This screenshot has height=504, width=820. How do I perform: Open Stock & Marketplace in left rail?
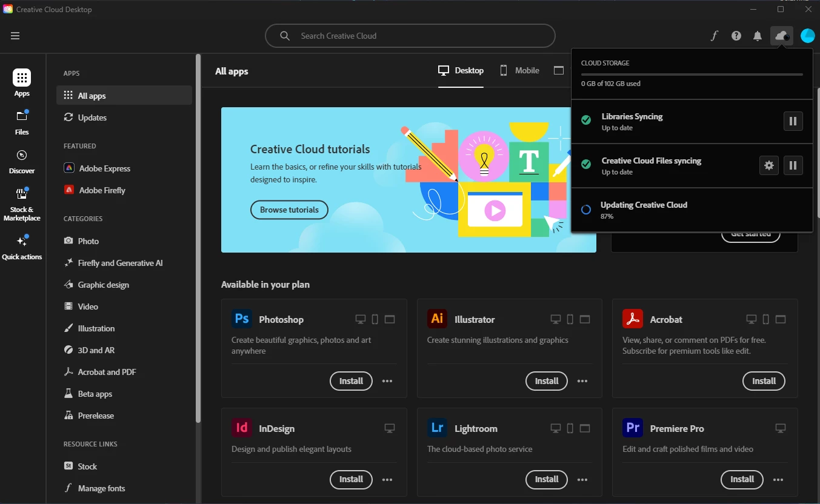pyautogui.click(x=22, y=205)
